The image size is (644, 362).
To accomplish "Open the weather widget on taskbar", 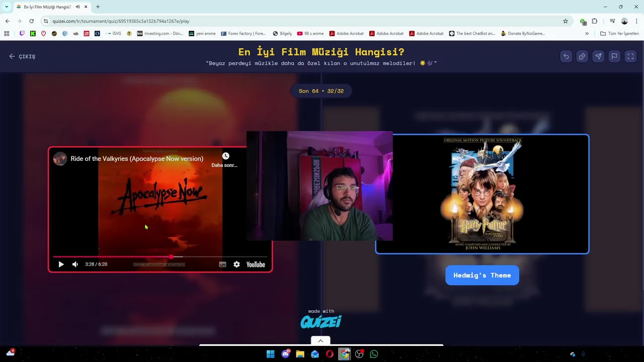I will point(11,352).
